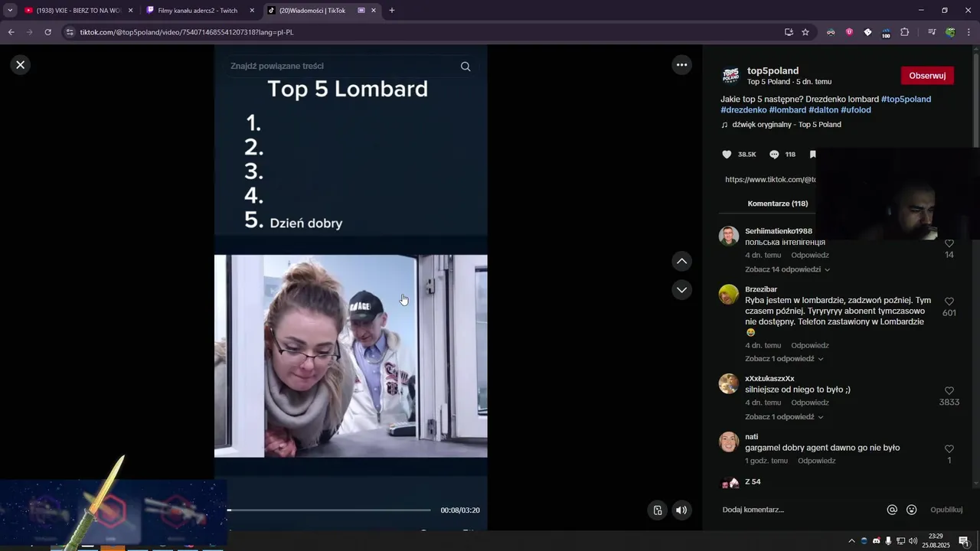Screen dimensions: 980x551
Task: Open Brzezibar's profile avatar
Action: [729, 295]
